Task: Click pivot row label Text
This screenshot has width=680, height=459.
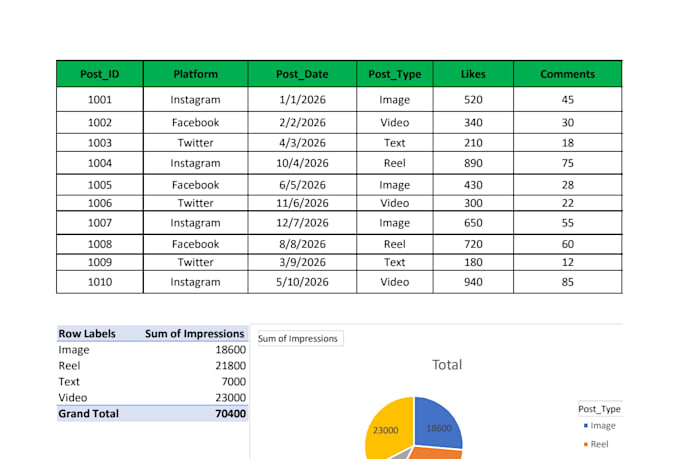Action: pos(69,382)
